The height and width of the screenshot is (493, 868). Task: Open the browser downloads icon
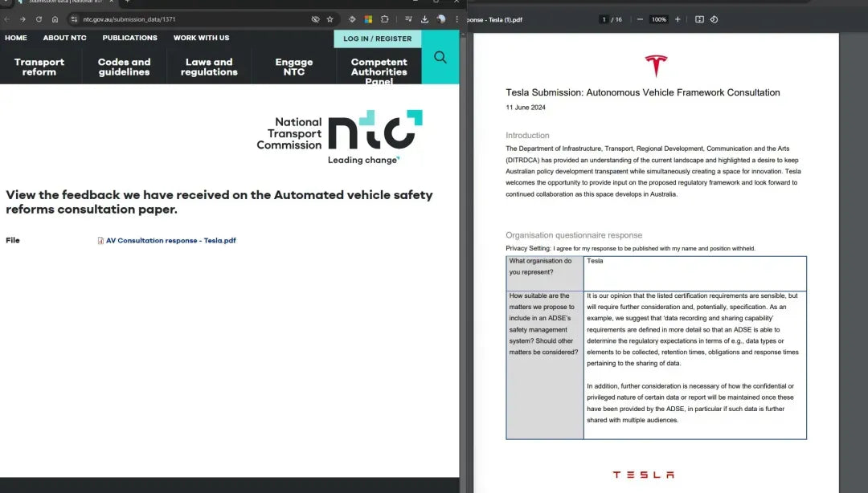424,19
